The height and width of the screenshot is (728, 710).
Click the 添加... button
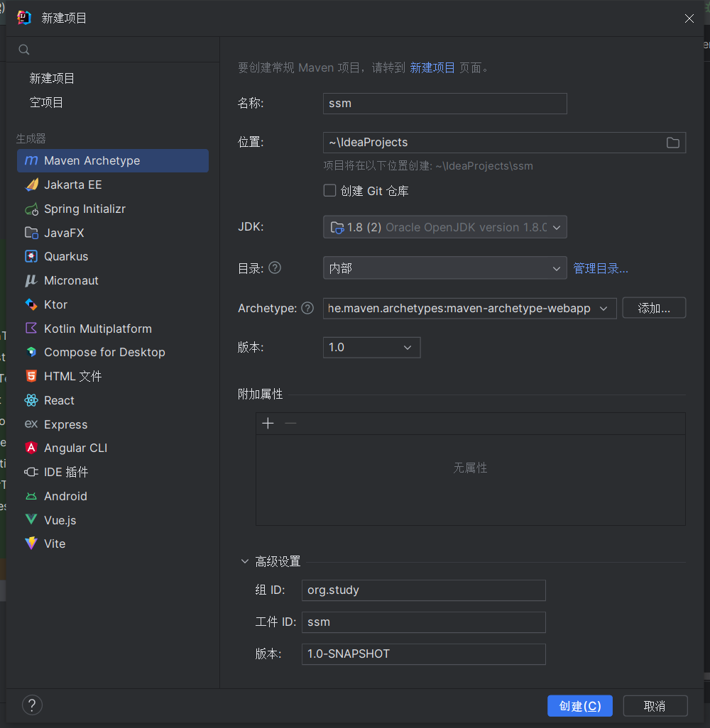(654, 308)
